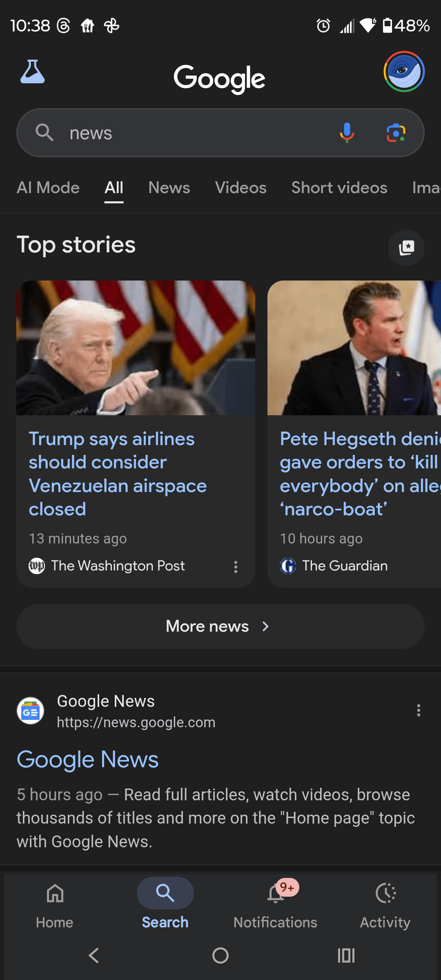This screenshot has width=441, height=980.
Task: Open the Google News result link
Action: pyautogui.click(x=88, y=759)
